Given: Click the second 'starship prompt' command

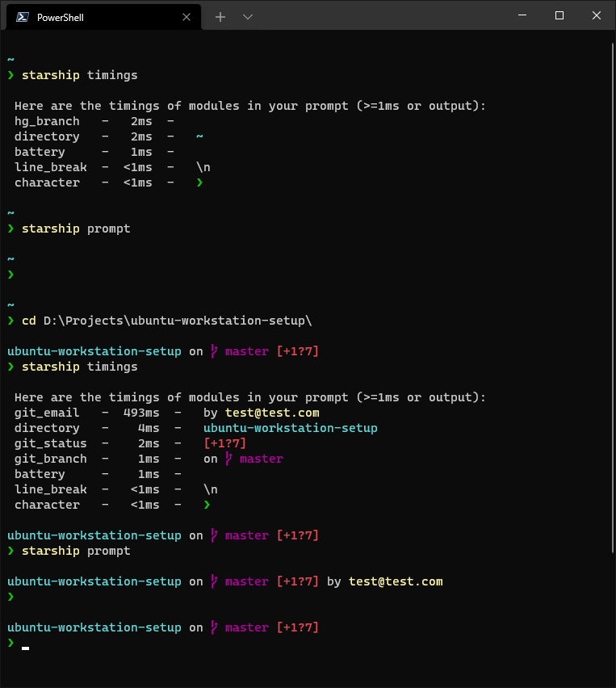Looking at the screenshot, I should [76, 551].
